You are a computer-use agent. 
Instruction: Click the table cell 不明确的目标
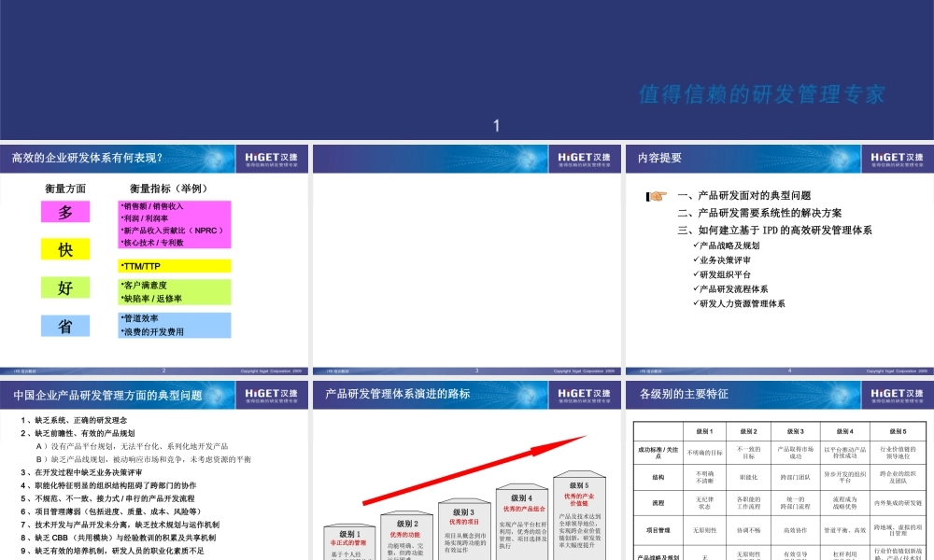click(x=704, y=453)
